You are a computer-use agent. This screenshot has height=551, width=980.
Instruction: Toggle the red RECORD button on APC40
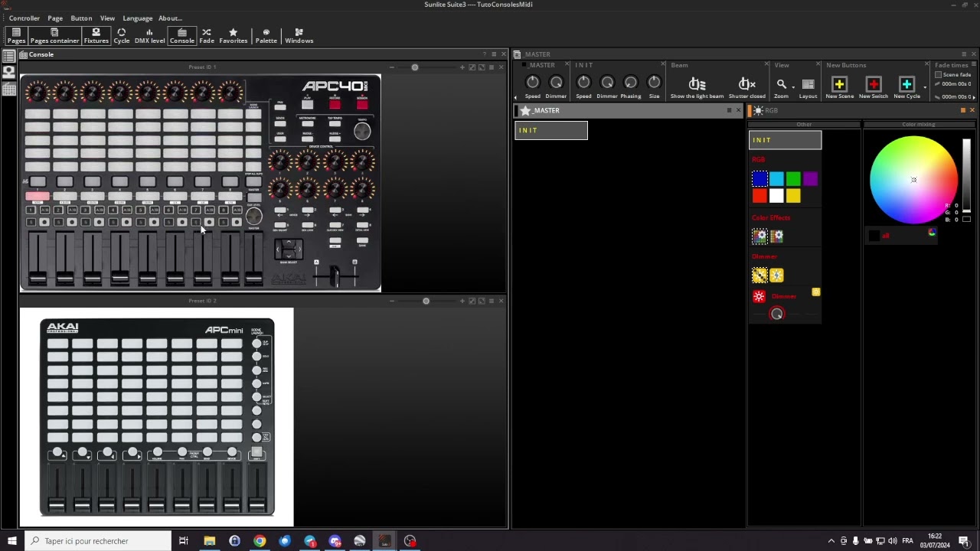tap(335, 105)
